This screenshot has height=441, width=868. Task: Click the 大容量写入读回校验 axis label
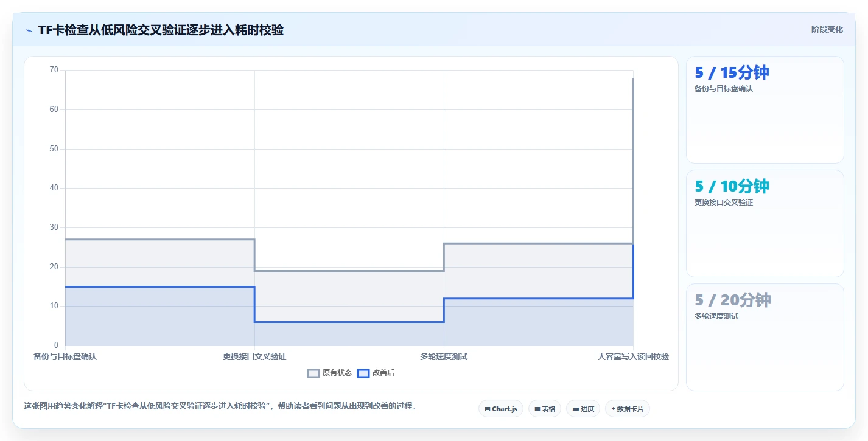tap(633, 356)
